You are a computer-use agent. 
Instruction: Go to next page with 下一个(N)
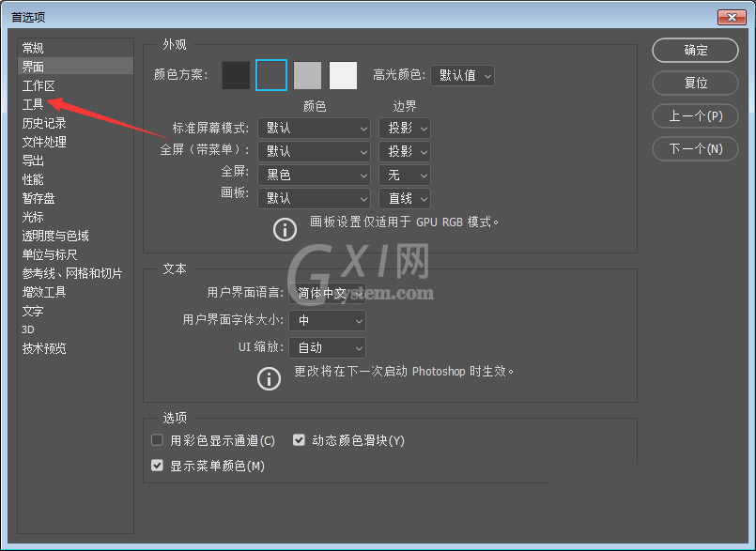tap(695, 148)
